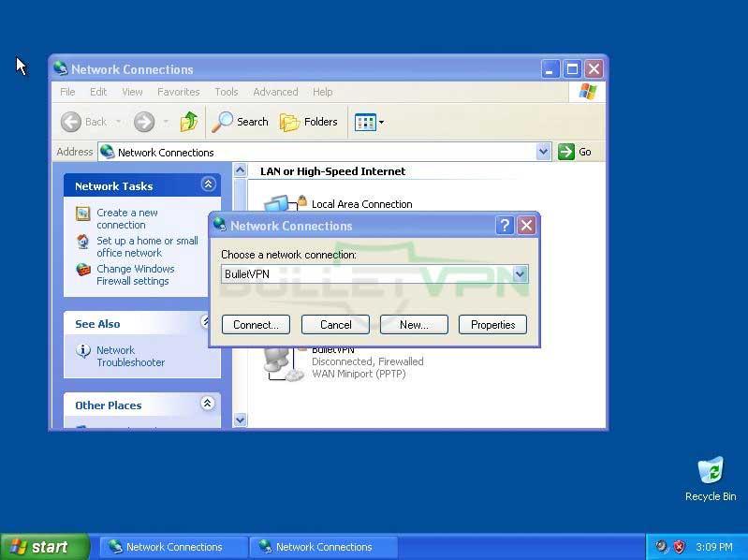Click the Windows flag logo in menu bar
The image size is (748, 560).
pyautogui.click(x=588, y=92)
